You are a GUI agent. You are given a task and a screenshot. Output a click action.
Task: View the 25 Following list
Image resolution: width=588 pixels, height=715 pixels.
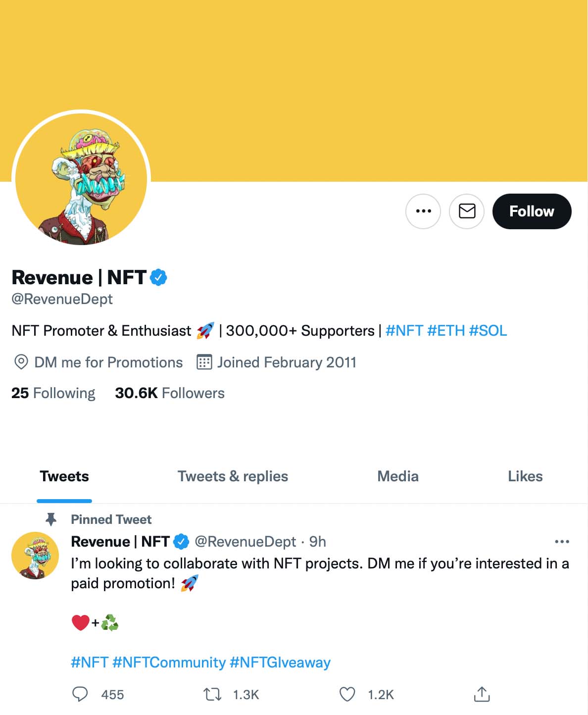click(x=53, y=393)
